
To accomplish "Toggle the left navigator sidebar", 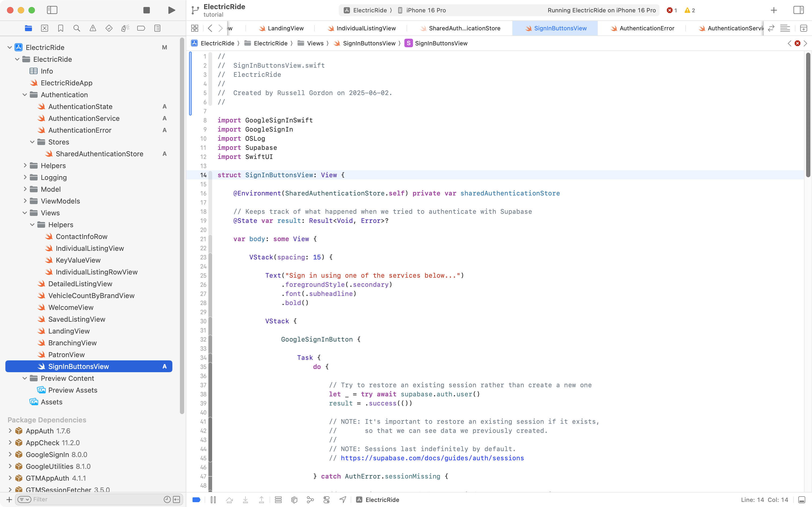I will pyautogui.click(x=52, y=10).
